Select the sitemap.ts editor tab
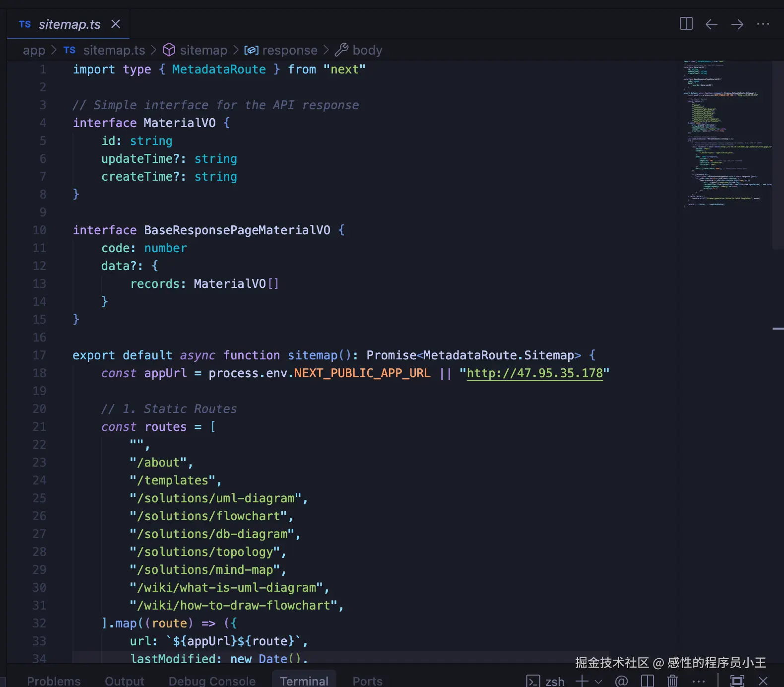 (68, 24)
